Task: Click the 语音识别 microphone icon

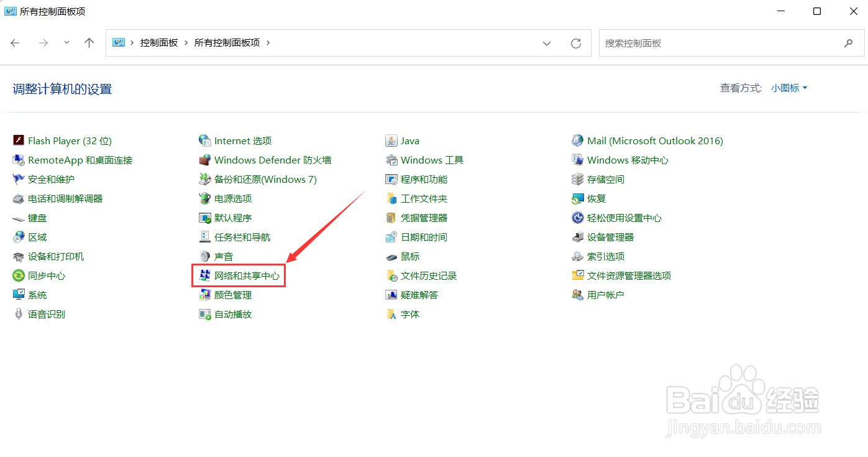Action: pos(19,315)
